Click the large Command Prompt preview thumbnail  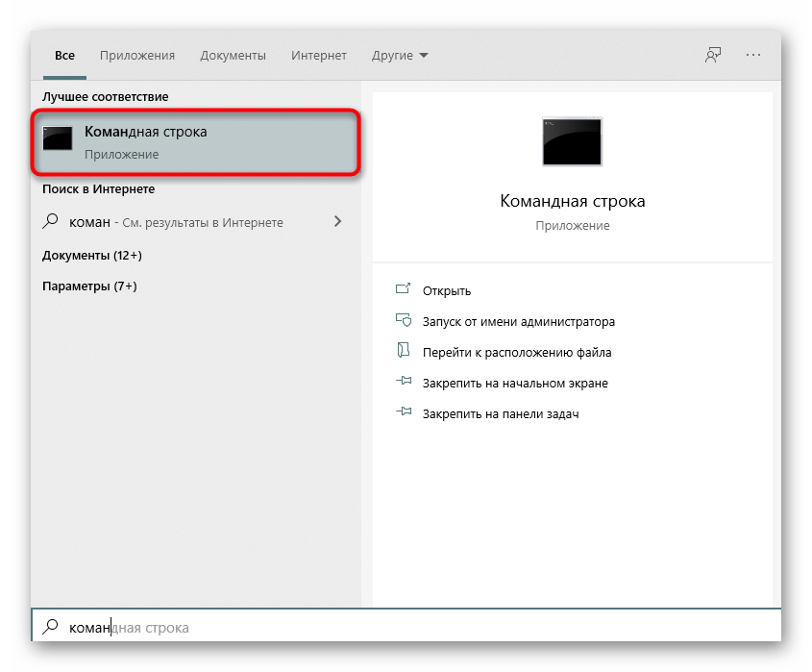click(x=572, y=142)
